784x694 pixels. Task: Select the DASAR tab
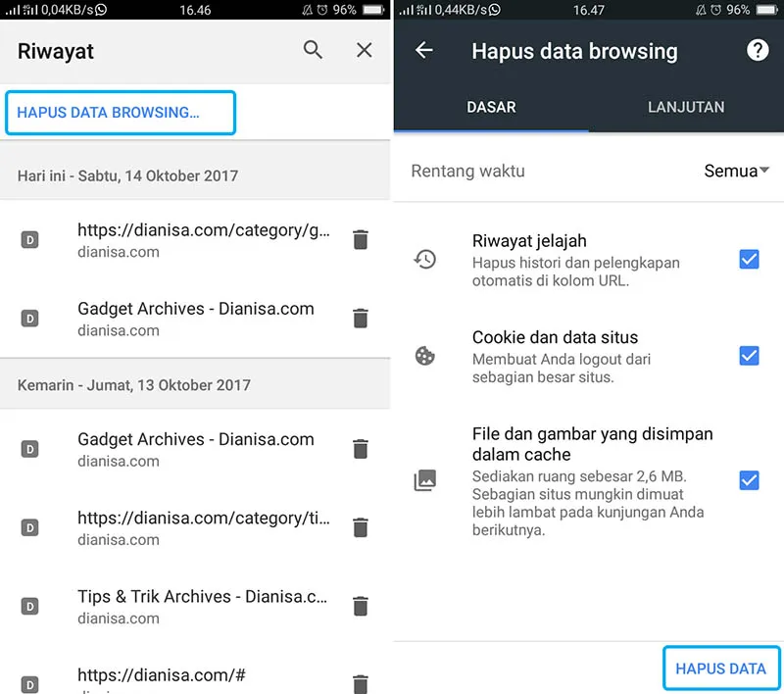(492, 108)
